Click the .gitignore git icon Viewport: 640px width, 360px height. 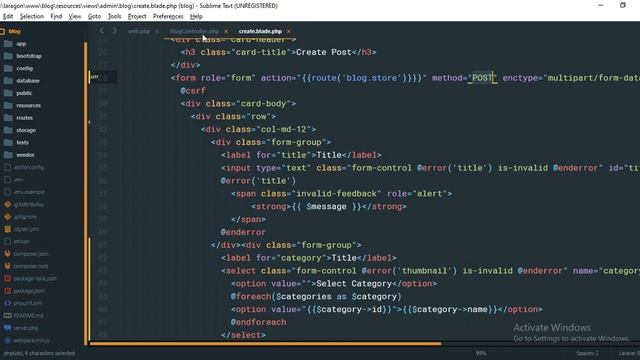coord(7,217)
